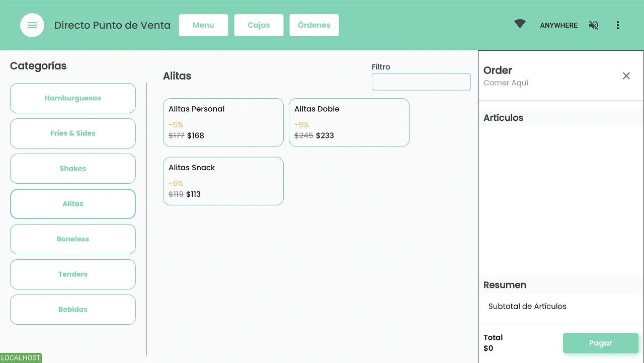
Task: Show the Boneless category
Action: click(x=73, y=239)
